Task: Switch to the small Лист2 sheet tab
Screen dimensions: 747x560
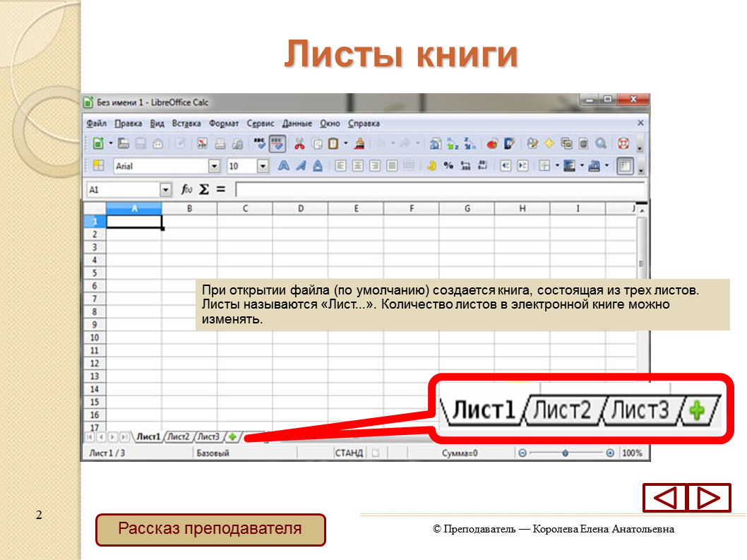Action: point(178,436)
